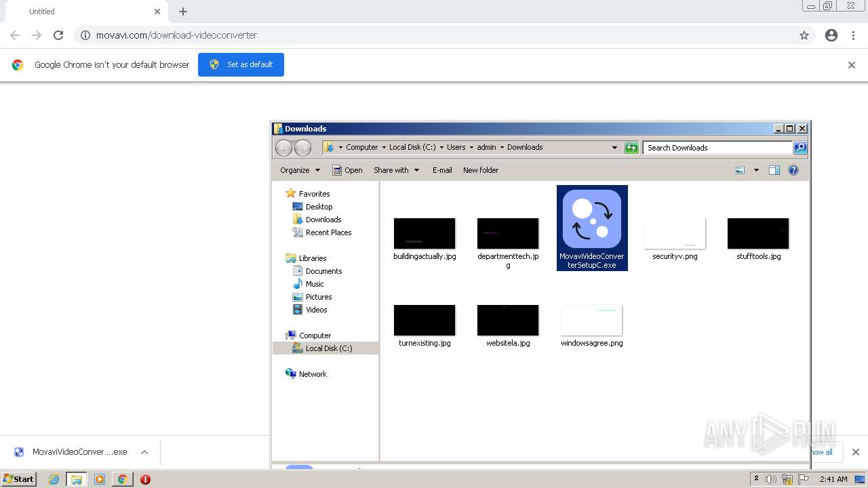
Task: Select the admin breadcrumb segment
Action: click(x=486, y=147)
